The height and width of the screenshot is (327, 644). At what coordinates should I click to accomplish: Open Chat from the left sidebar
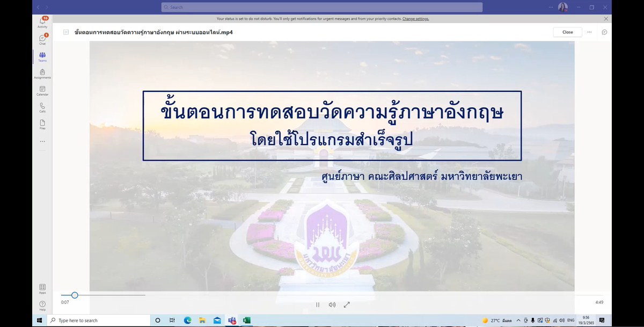click(x=42, y=39)
